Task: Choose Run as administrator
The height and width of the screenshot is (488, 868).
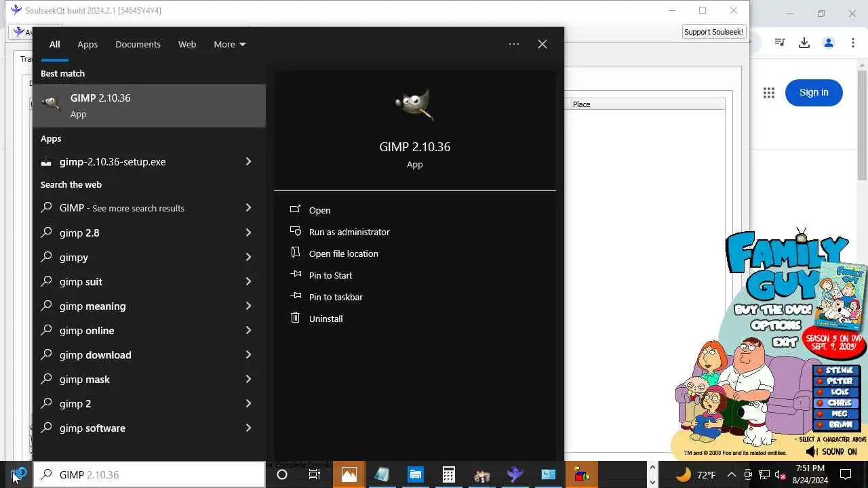Action: [x=349, y=232]
